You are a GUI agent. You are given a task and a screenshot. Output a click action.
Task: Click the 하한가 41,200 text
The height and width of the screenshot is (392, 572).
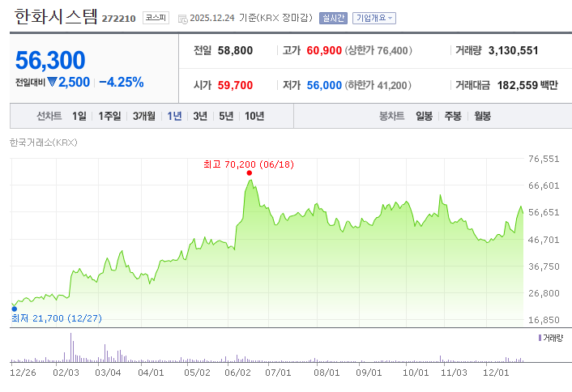(378, 85)
